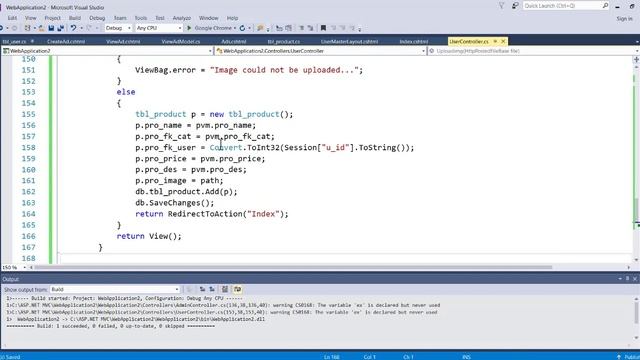Click the decrease indent toolbar icon
The width and height of the screenshot is (640, 360).
[279, 28]
